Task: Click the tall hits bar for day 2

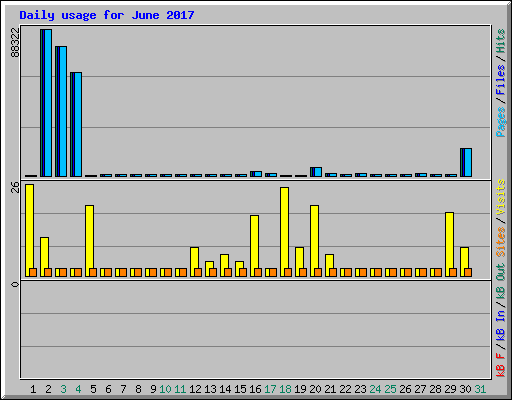Action: (x=46, y=103)
